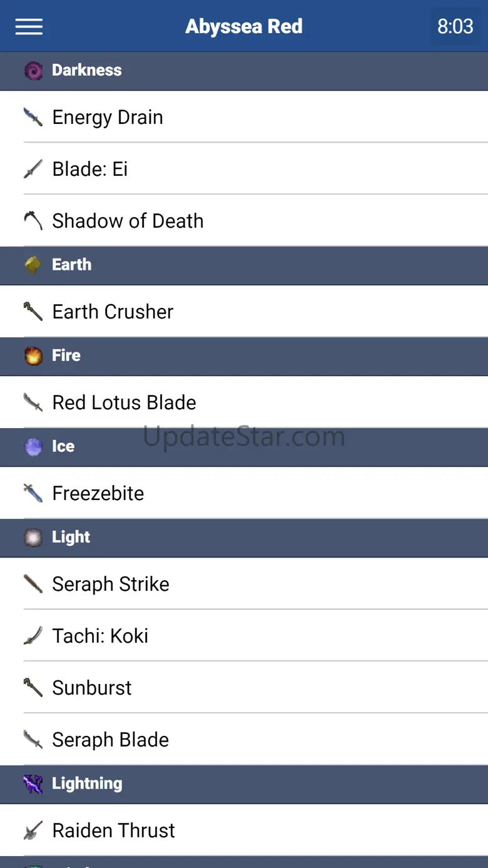Tap the Lightning element bolt icon
Image resolution: width=488 pixels, height=868 pixels.
click(33, 784)
